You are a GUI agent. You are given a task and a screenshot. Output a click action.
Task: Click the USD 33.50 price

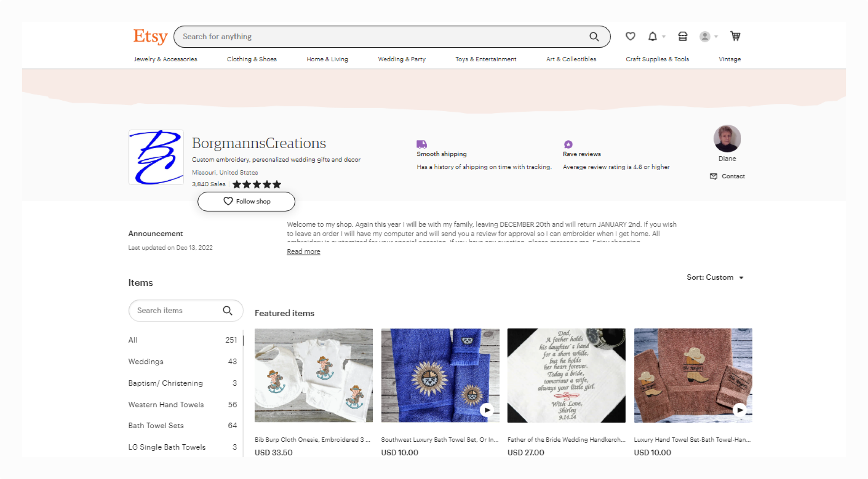[273, 453]
